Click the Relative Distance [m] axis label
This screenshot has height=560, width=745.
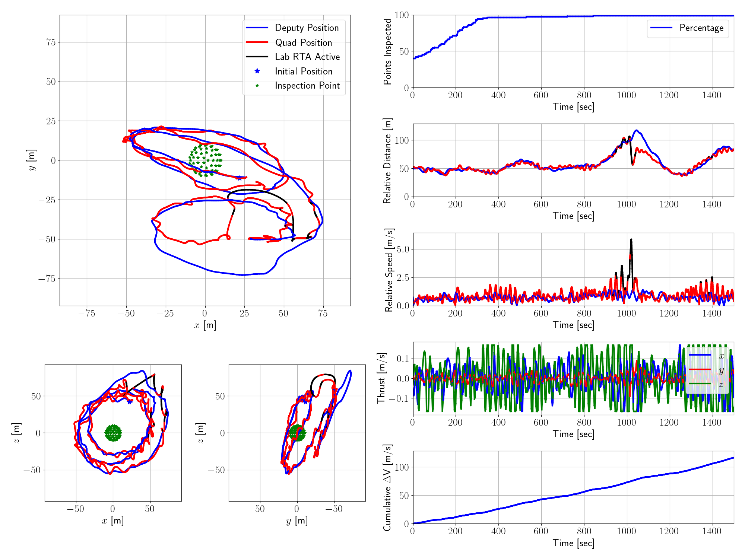[x=388, y=160]
